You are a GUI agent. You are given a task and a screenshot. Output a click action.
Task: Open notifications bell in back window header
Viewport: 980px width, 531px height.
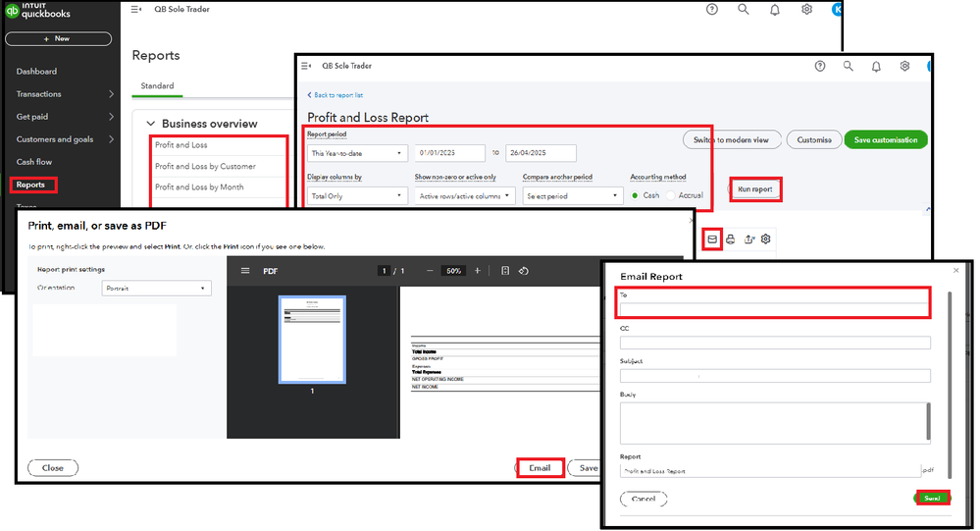(x=774, y=10)
